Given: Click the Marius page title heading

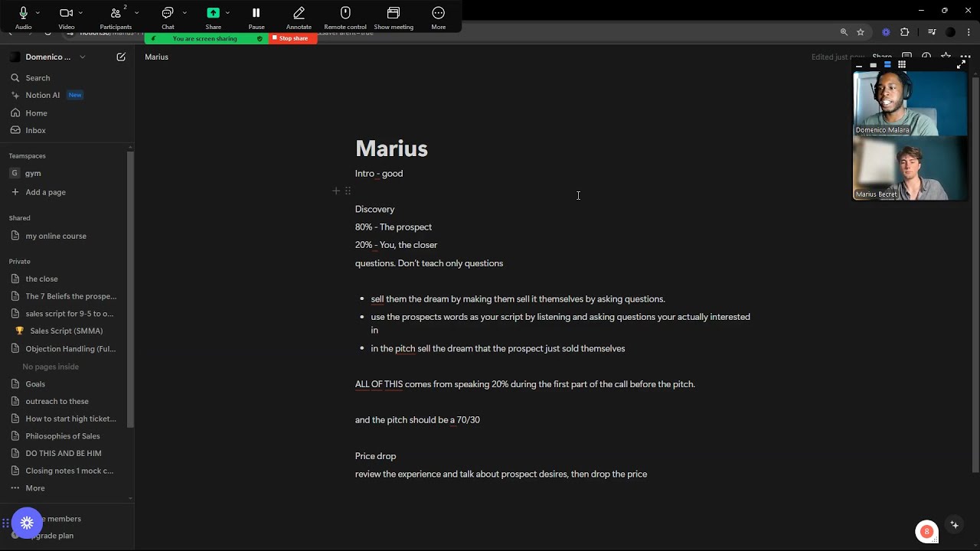Looking at the screenshot, I should coord(391,148).
